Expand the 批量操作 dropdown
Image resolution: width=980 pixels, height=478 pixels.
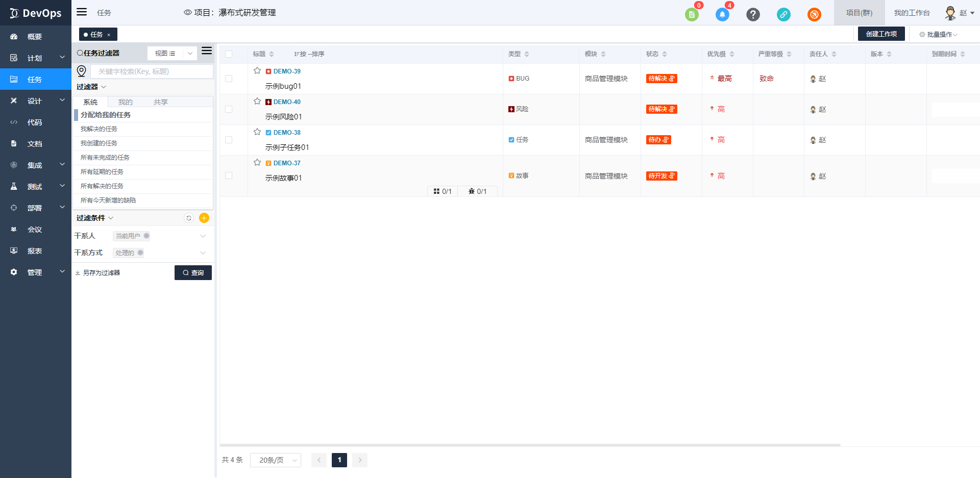938,34
